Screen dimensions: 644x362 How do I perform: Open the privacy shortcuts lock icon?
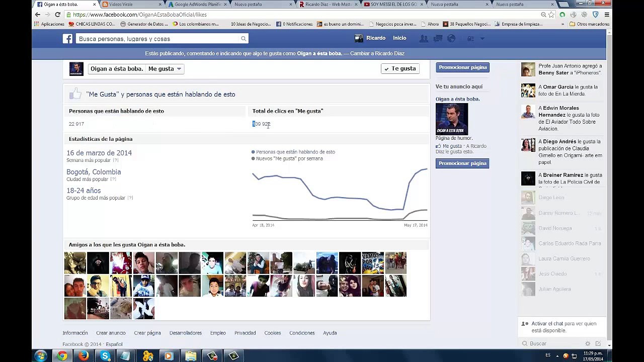coord(471,39)
